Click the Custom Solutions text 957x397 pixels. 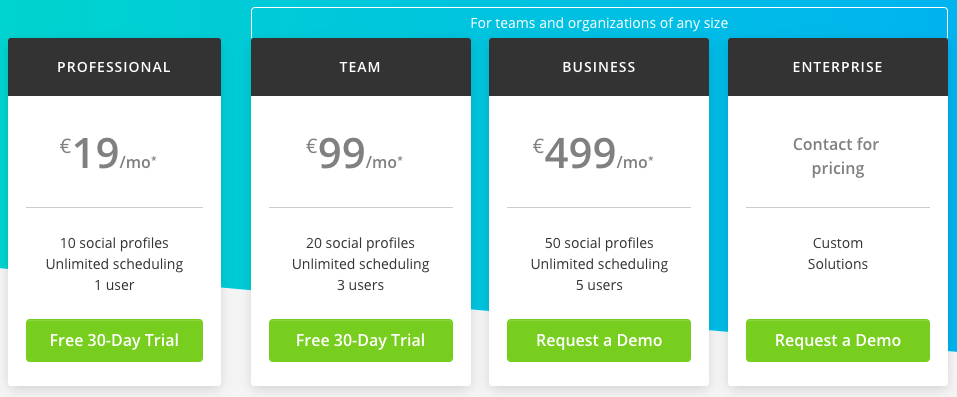click(837, 253)
